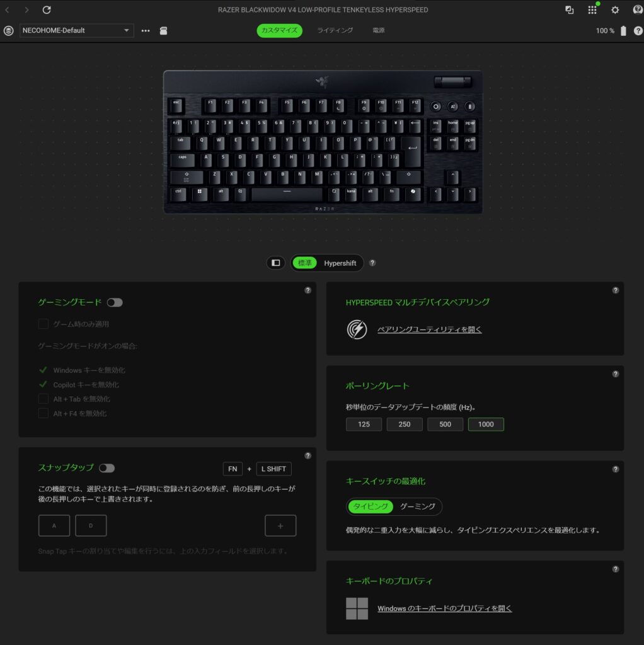
Task: Open the ペアリングユーティリティを開く link
Action: point(429,329)
